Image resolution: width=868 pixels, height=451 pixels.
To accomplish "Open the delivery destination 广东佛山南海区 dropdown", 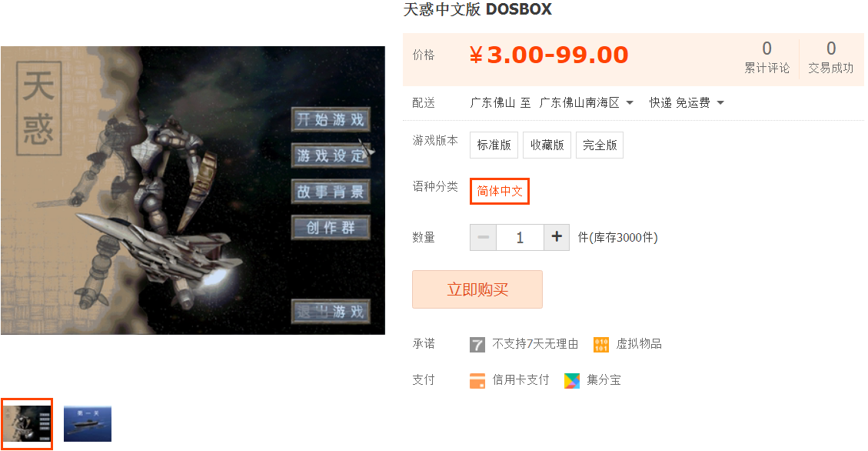I will (x=587, y=103).
